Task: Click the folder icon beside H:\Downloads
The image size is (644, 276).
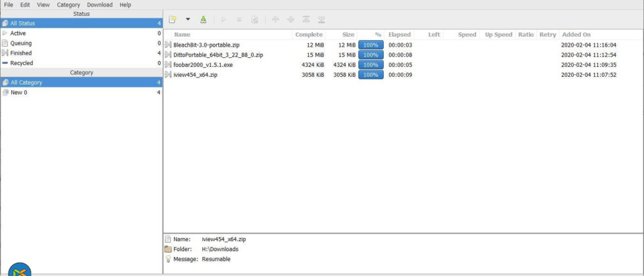Action: (168, 249)
